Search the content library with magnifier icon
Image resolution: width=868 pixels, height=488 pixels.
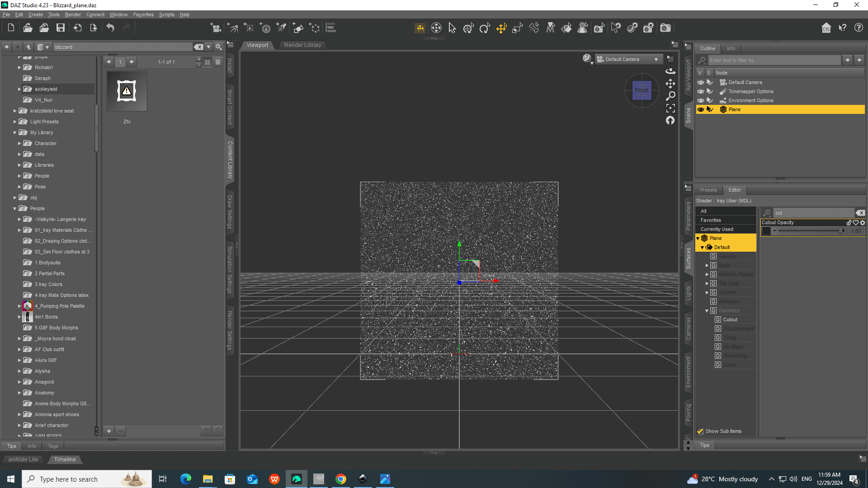tap(219, 47)
